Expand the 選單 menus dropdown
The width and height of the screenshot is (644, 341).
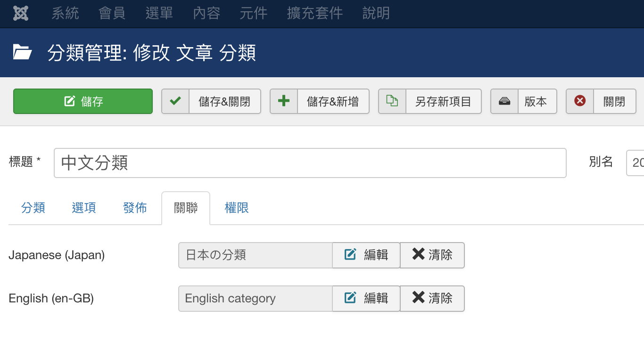pos(159,13)
